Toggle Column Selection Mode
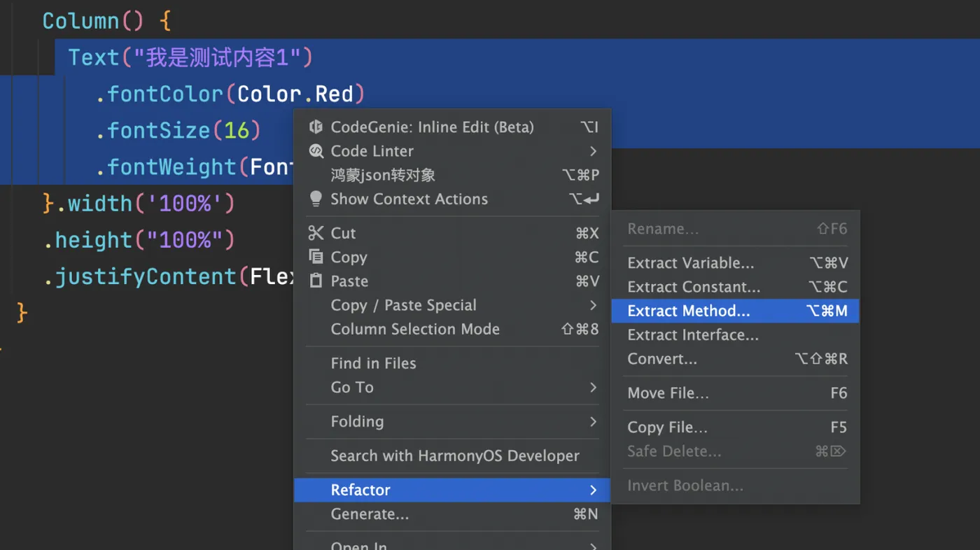980x550 pixels. 452,329
